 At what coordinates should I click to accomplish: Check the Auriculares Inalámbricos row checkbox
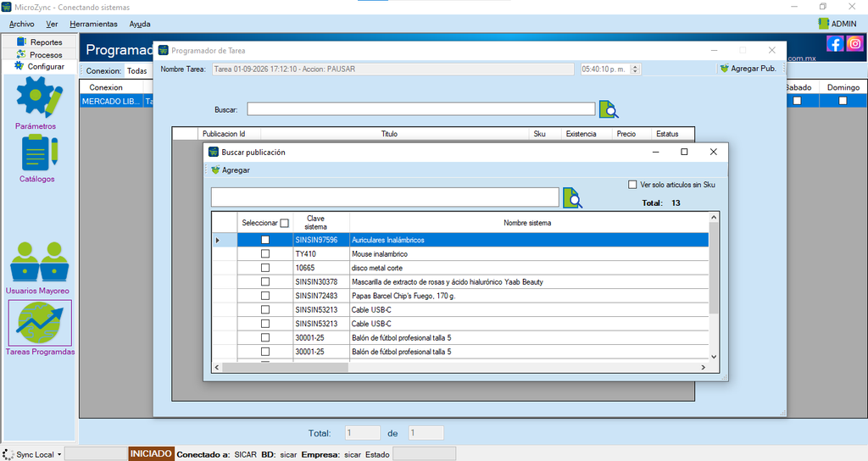pyautogui.click(x=265, y=240)
